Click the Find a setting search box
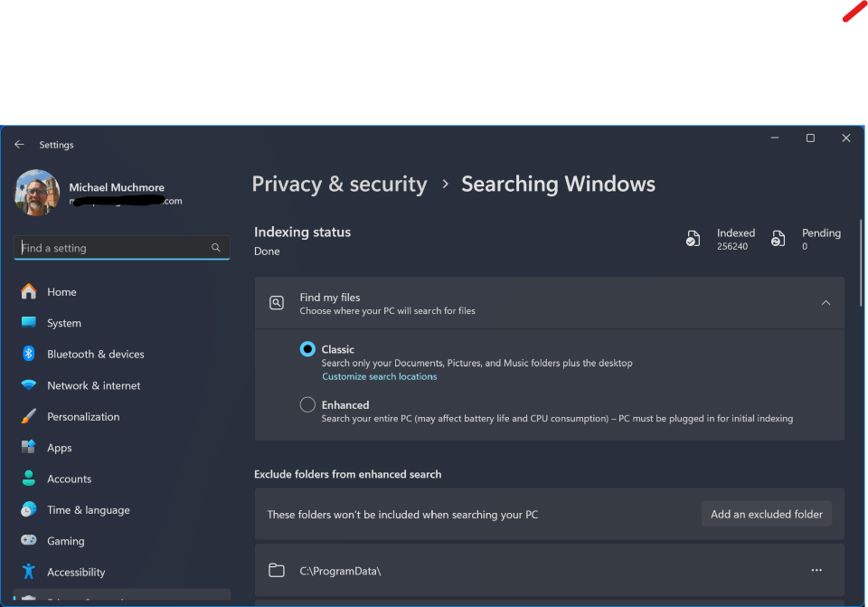The width and height of the screenshot is (868, 607). point(113,248)
